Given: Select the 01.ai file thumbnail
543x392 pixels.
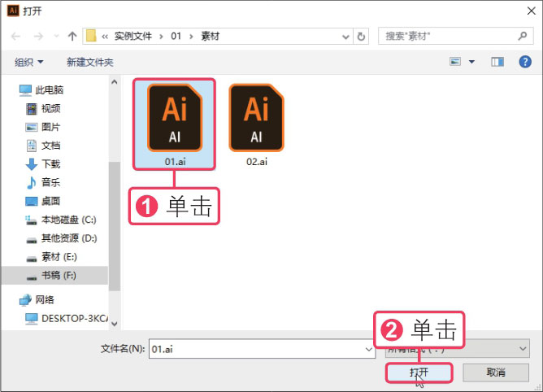Looking at the screenshot, I should [175, 124].
